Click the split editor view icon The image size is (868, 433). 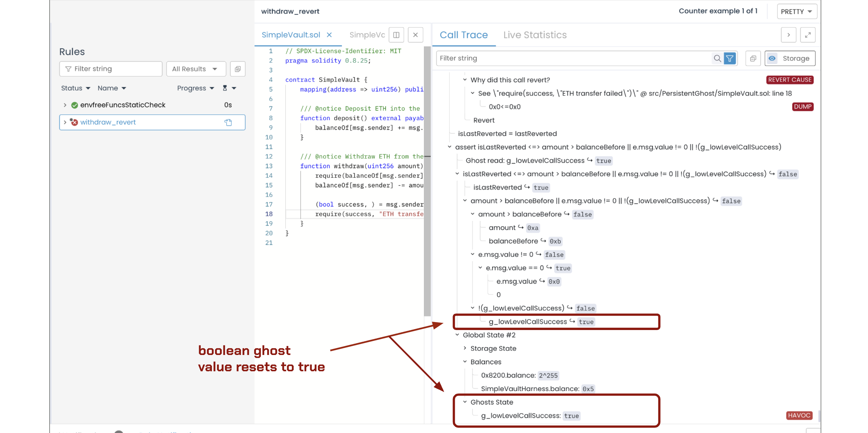396,35
